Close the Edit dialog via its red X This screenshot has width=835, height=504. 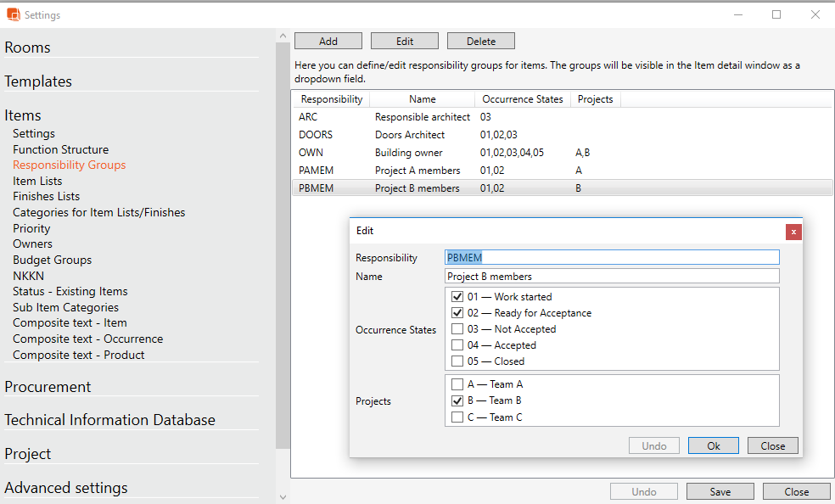click(x=793, y=231)
